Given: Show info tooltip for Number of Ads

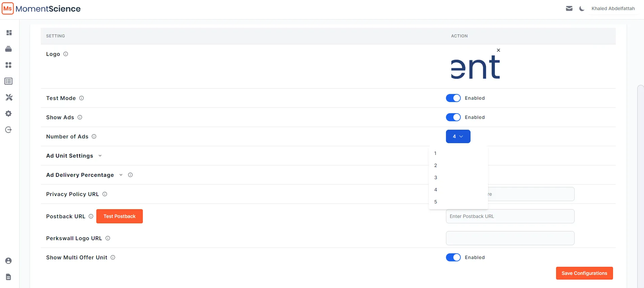Looking at the screenshot, I should [x=94, y=136].
